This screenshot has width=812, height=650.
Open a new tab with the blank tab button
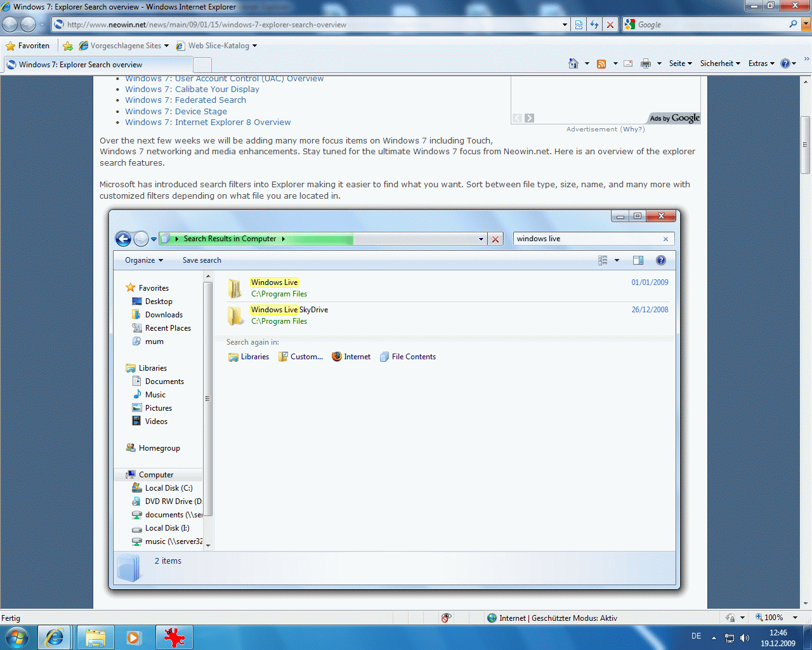click(202, 65)
